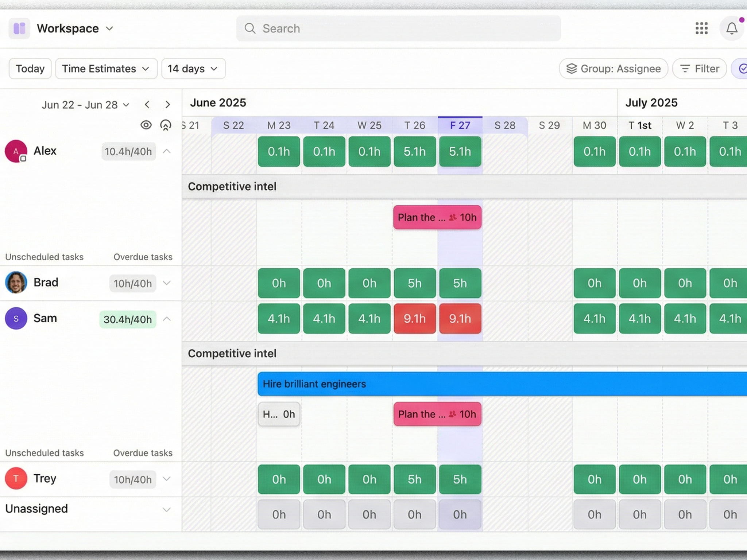
Task: Open the Time Estimates dropdown
Action: 106,69
